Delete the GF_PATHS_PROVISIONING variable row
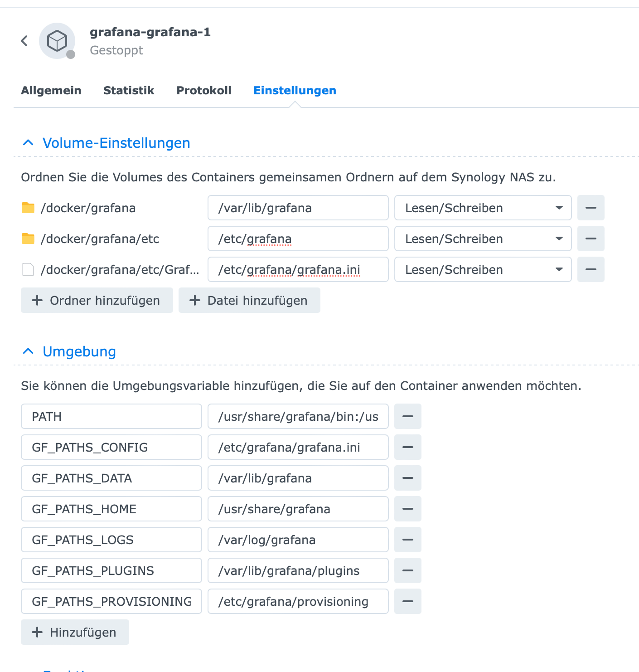Screen dimensions: 639x672 407,601
